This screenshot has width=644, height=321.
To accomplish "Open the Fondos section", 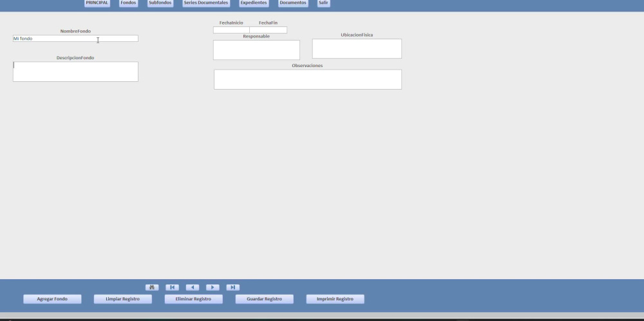I will [x=128, y=3].
